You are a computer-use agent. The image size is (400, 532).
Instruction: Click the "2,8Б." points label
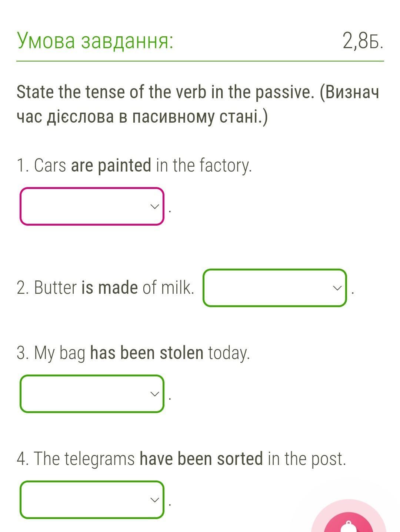(363, 41)
